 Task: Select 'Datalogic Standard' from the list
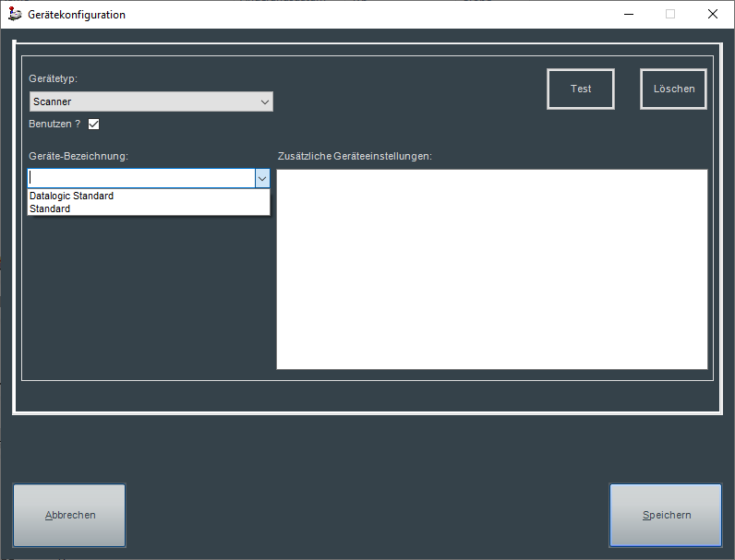(72, 196)
